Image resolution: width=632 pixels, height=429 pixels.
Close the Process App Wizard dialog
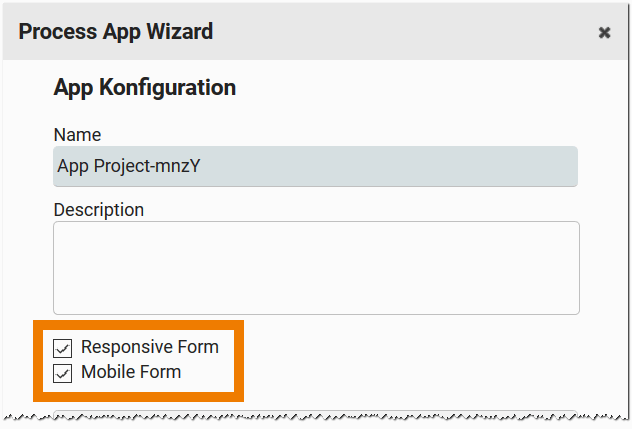pos(604,32)
